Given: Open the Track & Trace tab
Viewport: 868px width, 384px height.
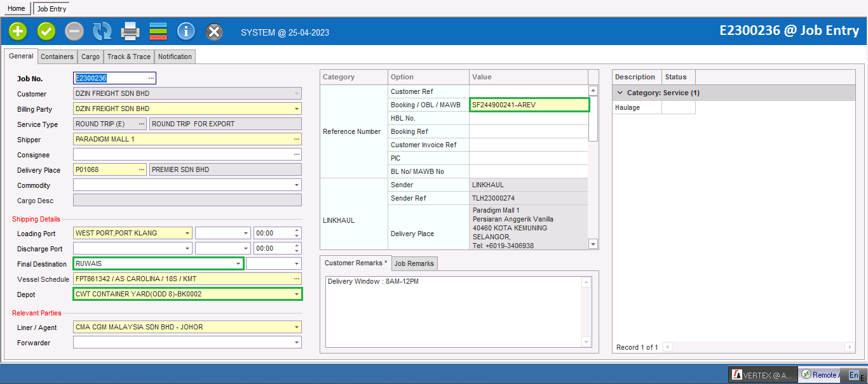Looking at the screenshot, I should click(x=129, y=56).
